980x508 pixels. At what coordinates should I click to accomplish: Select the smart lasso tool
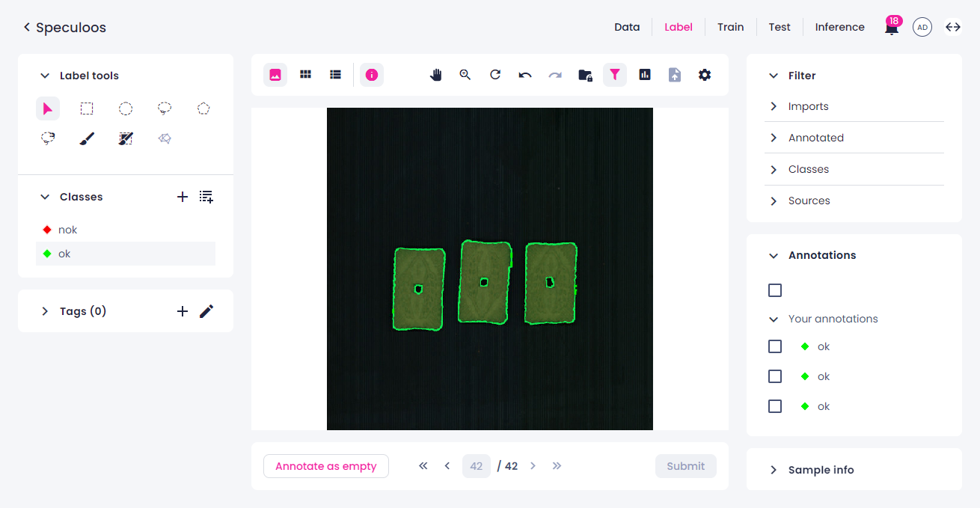48,138
